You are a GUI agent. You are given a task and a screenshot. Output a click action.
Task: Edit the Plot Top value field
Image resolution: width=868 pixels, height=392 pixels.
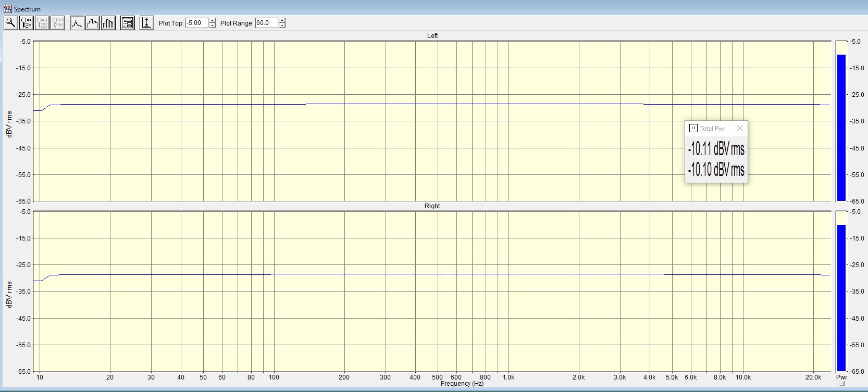pos(197,23)
